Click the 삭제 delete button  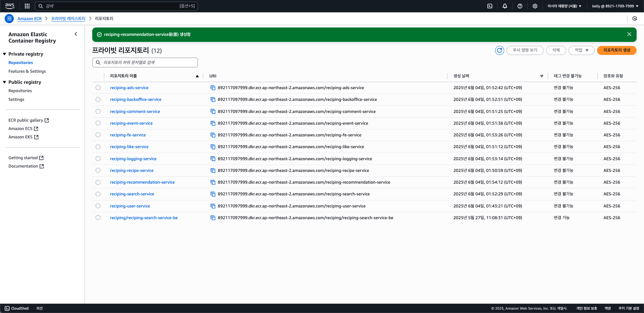[x=556, y=50]
